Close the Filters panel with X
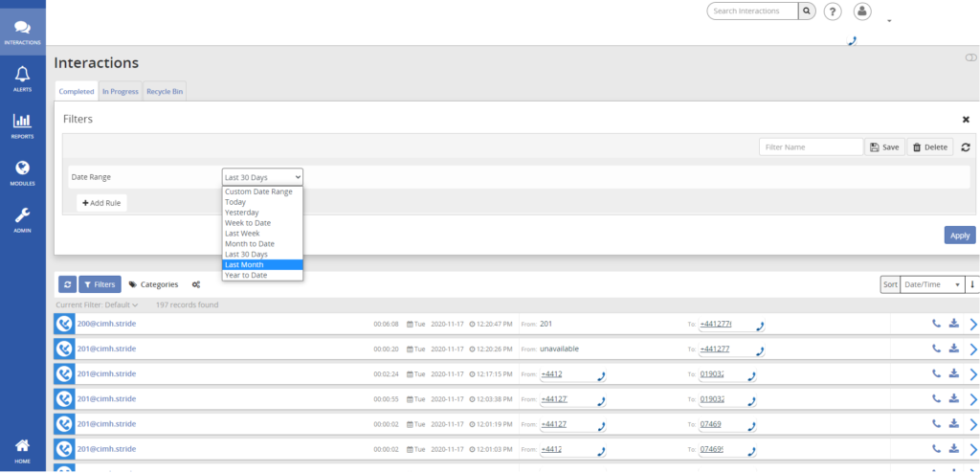980x473 pixels. point(966,119)
